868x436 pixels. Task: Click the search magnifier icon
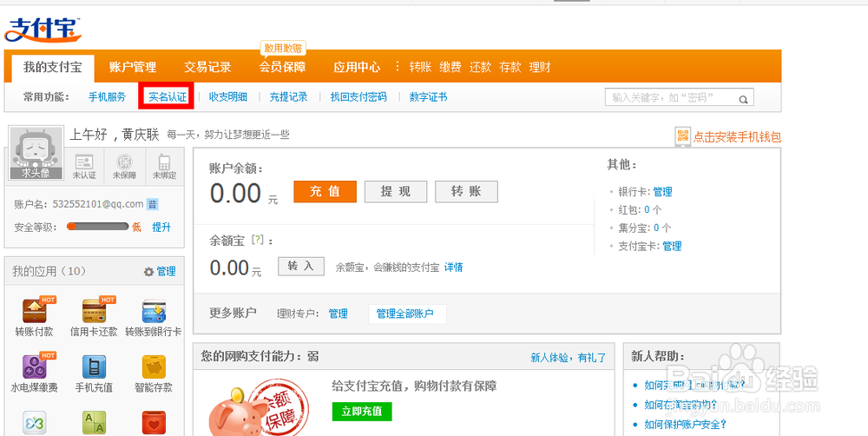pyautogui.click(x=744, y=99)
